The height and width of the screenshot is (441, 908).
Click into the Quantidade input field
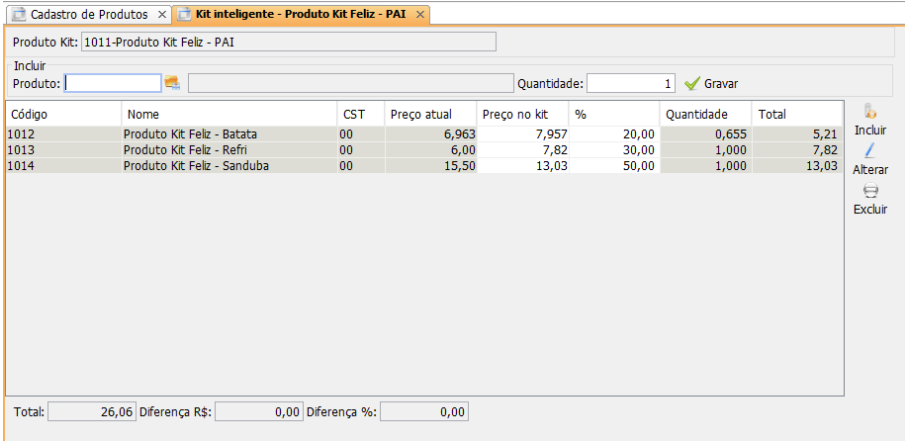pos(631,83)
